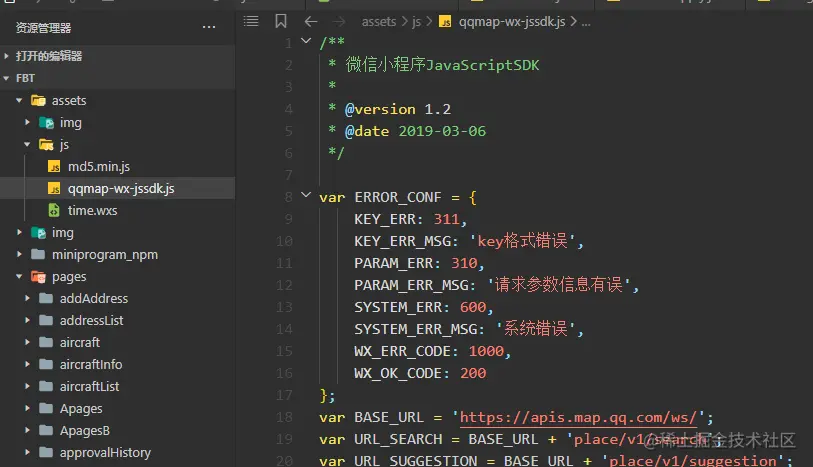Click the '系统错误' string
This screenshot has width=813, height=467.
535,329
